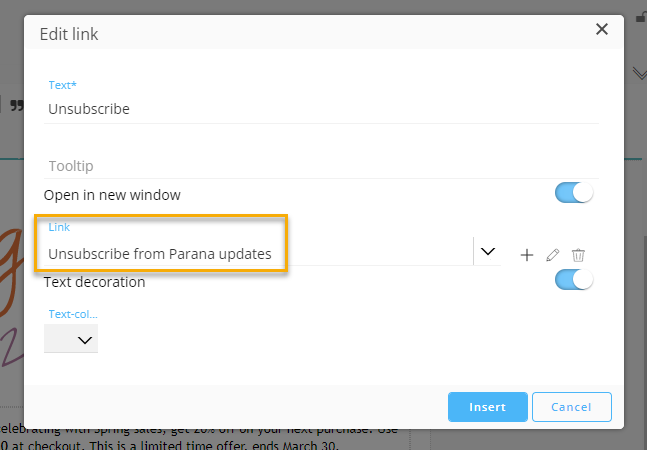This screenshot has width=647, height=450.
Task: Click the Edit link dialog title
Action: tap(69, 34)
